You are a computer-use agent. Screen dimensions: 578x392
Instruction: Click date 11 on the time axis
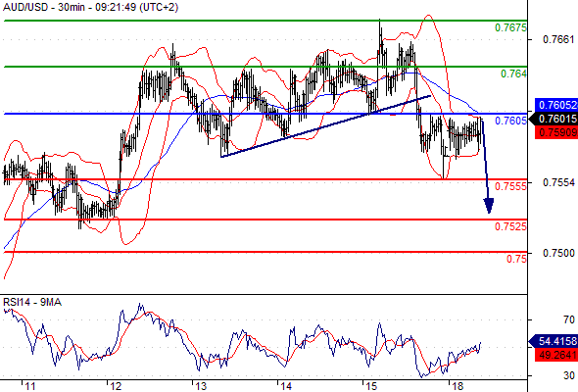[x=30, y=386]
